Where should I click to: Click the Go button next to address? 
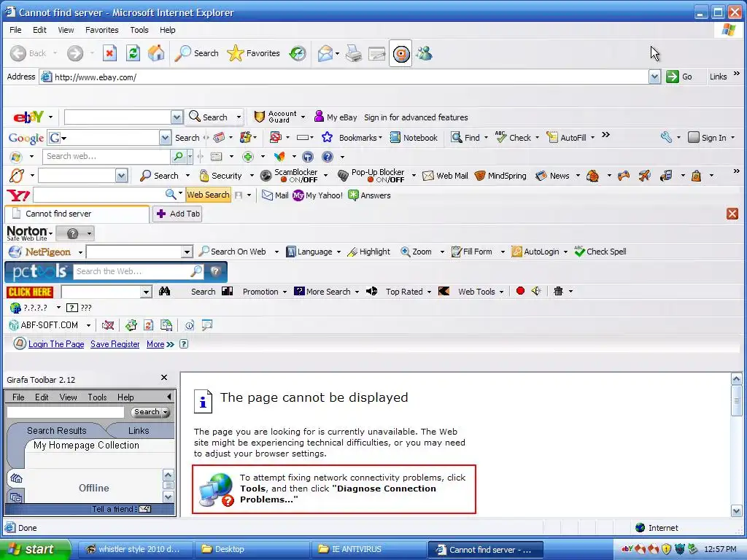[x=679, y=77]
